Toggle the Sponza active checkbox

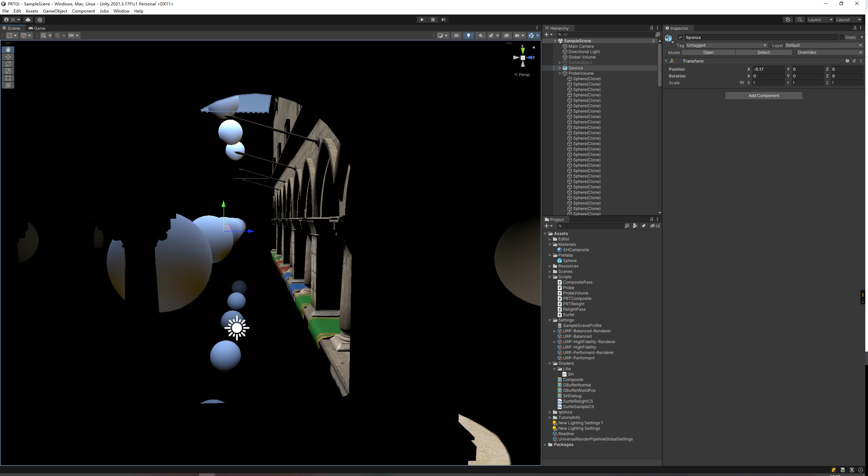[x=680, y=38]
